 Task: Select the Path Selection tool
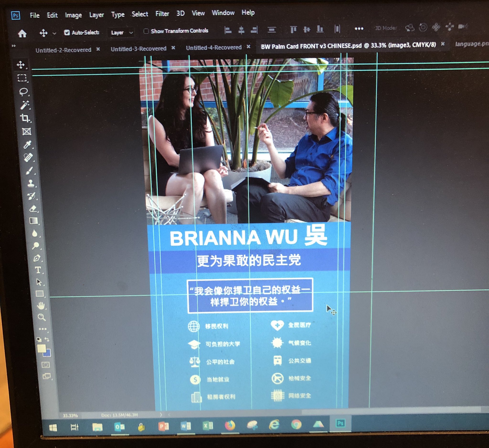pyautogui.click(x=39, y=282)
